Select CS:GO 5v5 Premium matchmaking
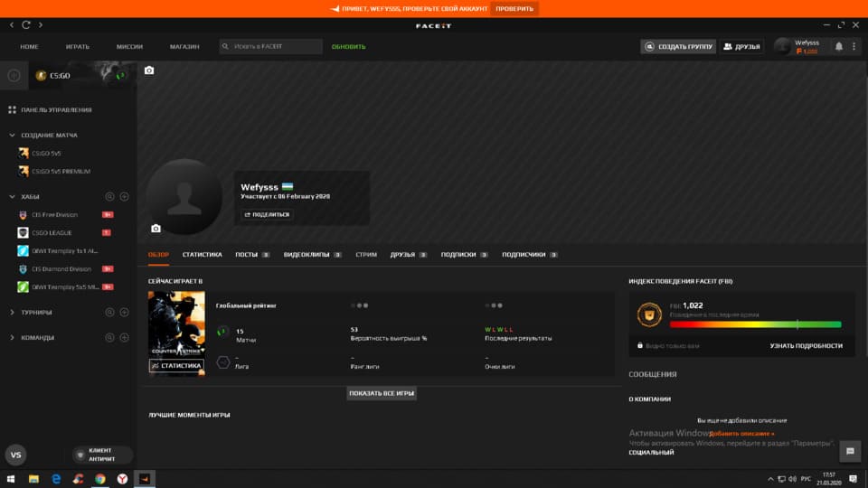Image resolution: width=868 pixels, height=488 pixels. point(54,172)
